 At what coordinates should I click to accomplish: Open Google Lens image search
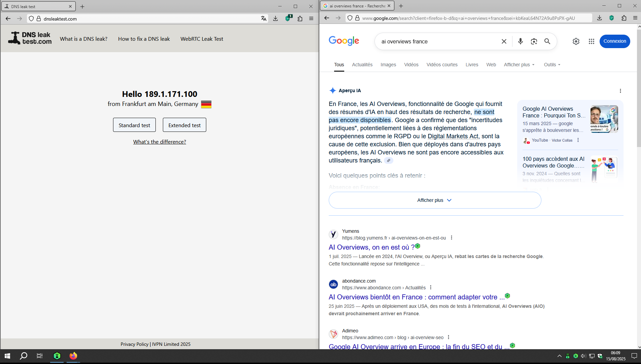point(534,41)
